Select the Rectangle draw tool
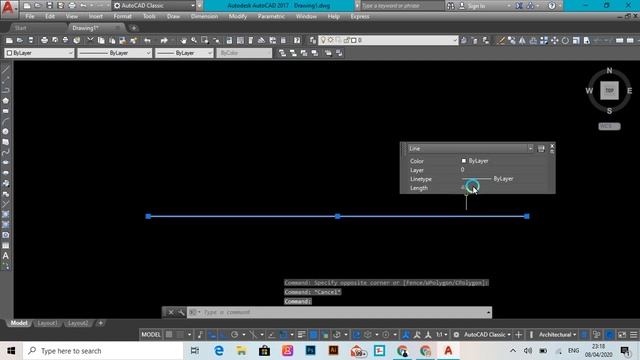 [6, 111]
